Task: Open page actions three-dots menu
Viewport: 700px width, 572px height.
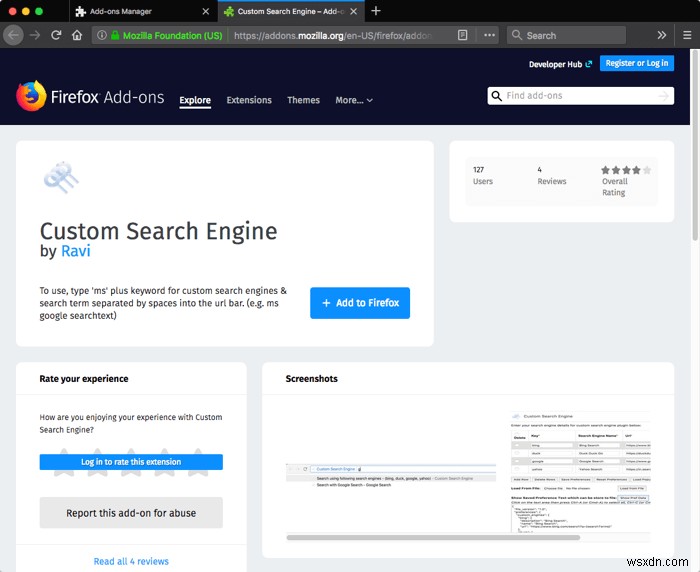Action: [x=489, y=35]
